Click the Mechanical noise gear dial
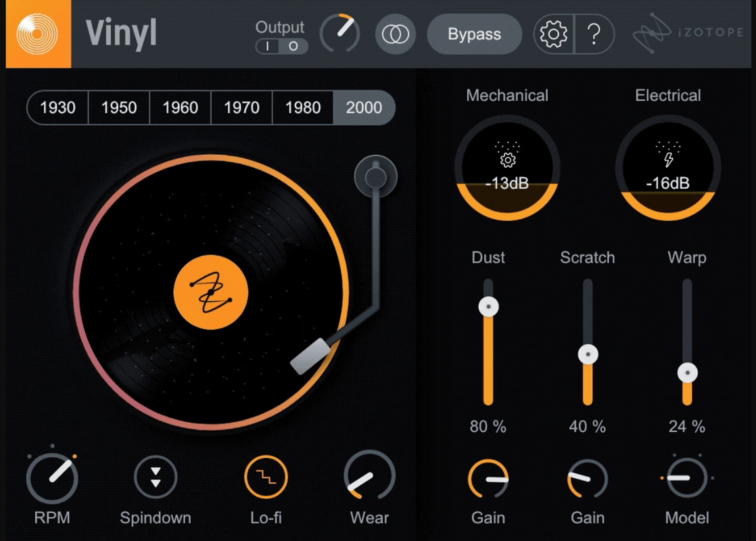This screenshot has width=756, height=541. coord(507,167)
